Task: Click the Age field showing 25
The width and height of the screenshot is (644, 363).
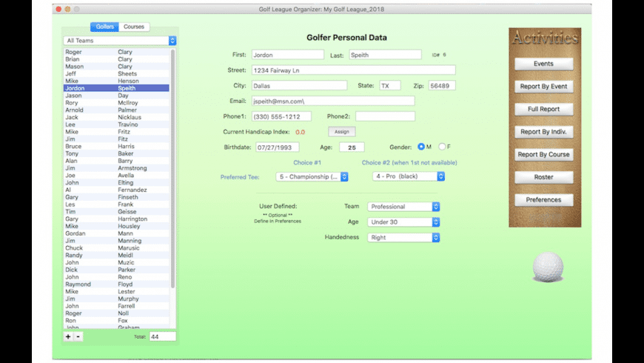Action: [x=352, y=147]
